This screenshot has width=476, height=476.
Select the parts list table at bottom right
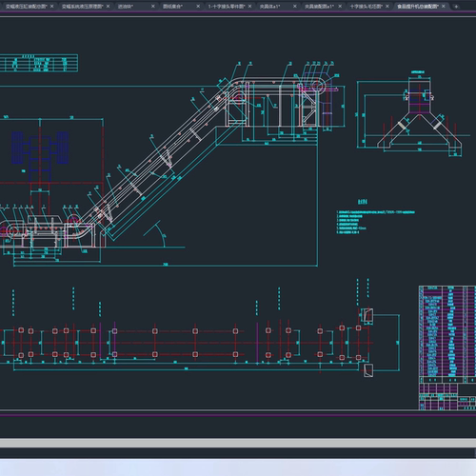pyautogui.click(x=447, y=347)
